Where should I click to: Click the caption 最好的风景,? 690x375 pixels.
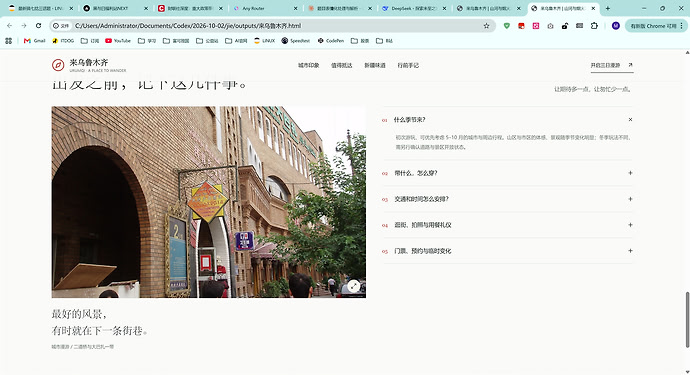click(x=79, y=314)
